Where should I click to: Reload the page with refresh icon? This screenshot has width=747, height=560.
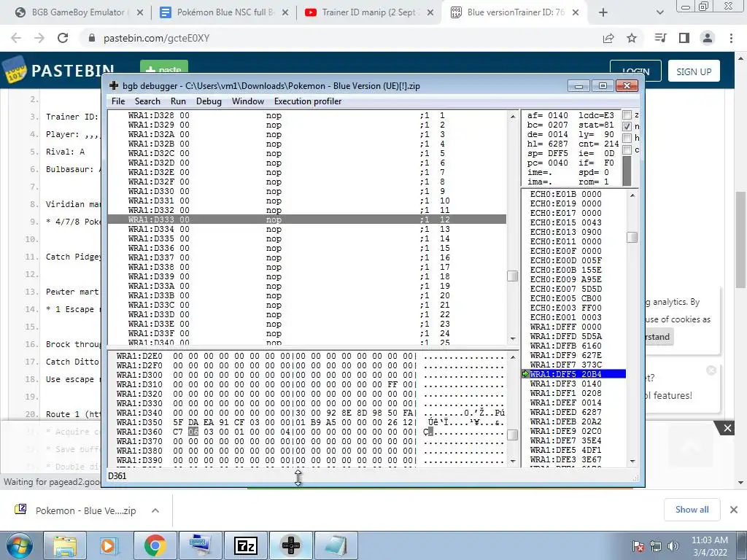(x=63, y=38)
